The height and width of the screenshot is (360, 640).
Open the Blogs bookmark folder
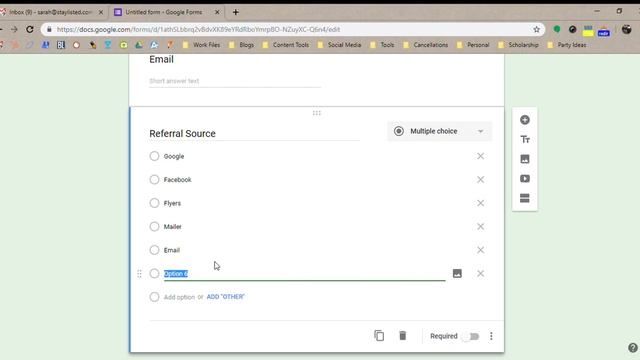242,45
